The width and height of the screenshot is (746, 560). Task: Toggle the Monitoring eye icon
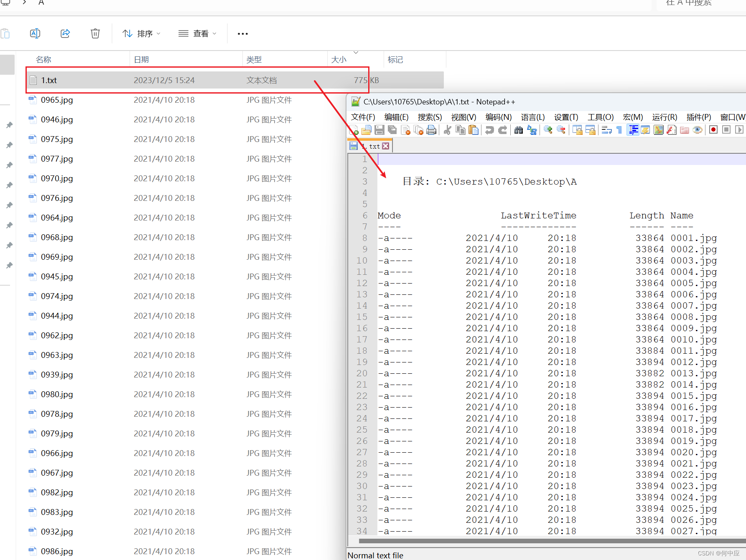[698, 130]
